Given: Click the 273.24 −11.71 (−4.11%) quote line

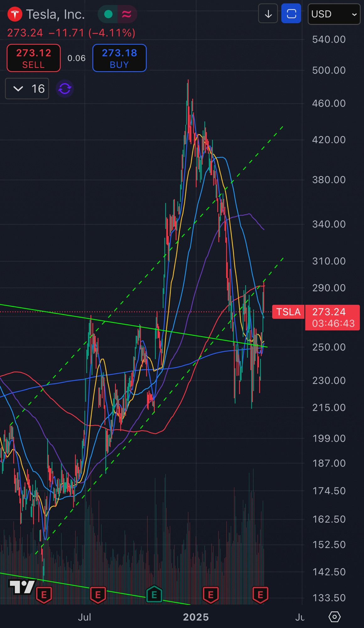Looking at the screenshot, I should pos(71,33).
